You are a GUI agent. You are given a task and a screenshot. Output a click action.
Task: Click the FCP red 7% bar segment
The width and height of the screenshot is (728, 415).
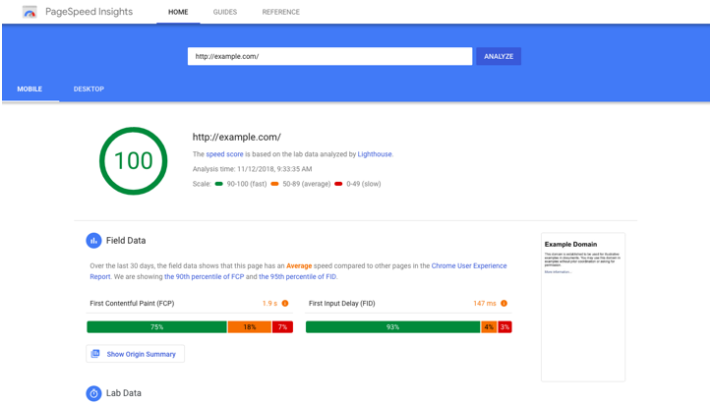(x=282, y=327)
